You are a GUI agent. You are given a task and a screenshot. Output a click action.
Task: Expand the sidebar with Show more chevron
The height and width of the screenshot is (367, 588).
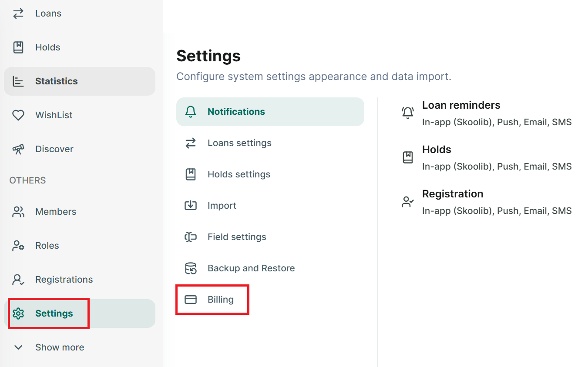pyautogui.click(x=18, y=347)
